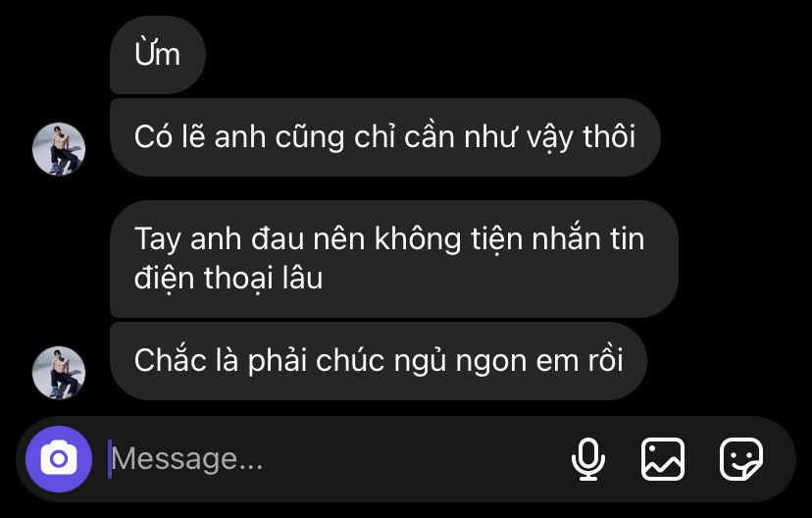Click the smiley-face sticker button

click(x=741, y=459)
